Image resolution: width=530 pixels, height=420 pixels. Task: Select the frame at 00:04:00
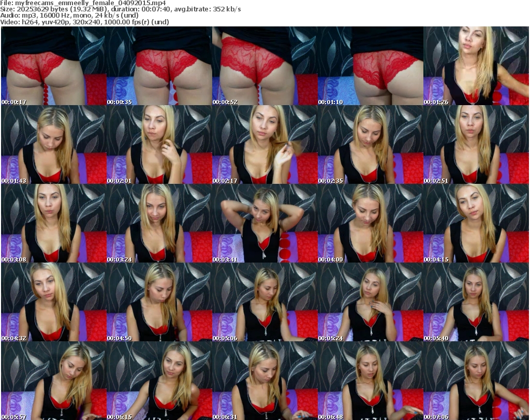tap(371, 224)
